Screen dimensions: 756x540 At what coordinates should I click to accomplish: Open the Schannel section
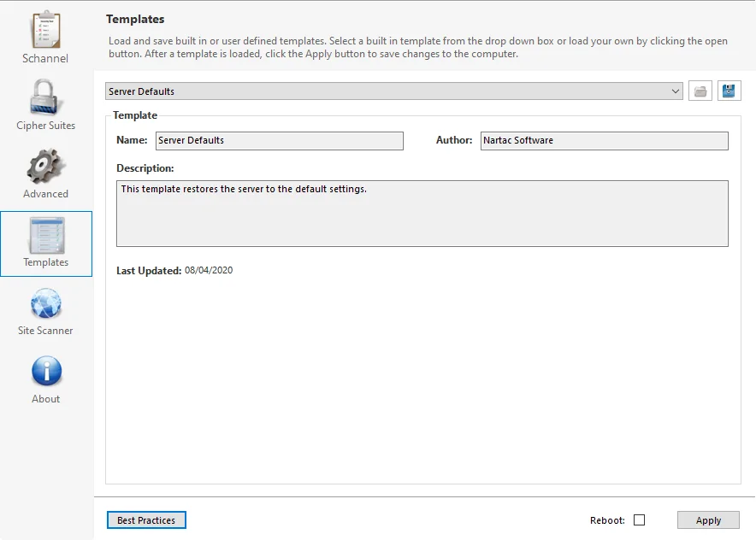45,37
